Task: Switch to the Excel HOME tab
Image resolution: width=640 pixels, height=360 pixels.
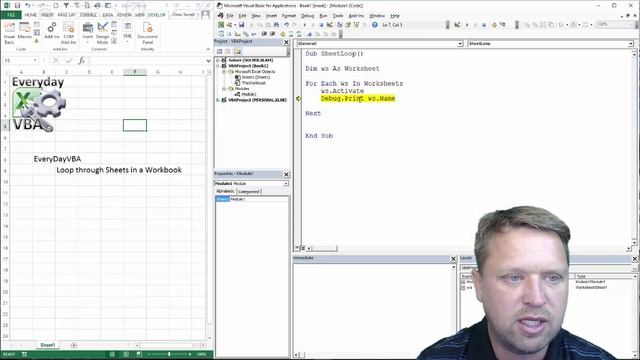Action: click(31, 15)
